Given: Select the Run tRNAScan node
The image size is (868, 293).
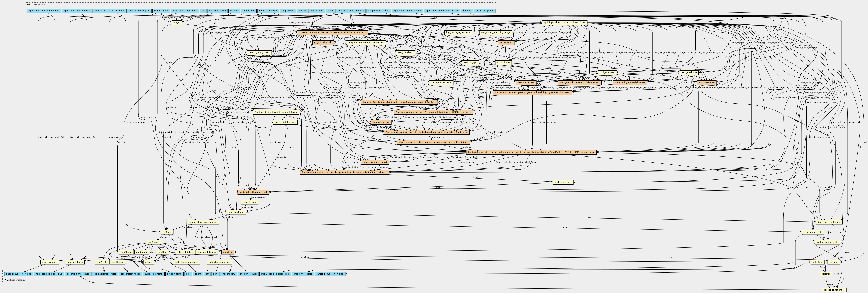Looking at the screenshot, I should pyautogui.click(x=707, y=82).
